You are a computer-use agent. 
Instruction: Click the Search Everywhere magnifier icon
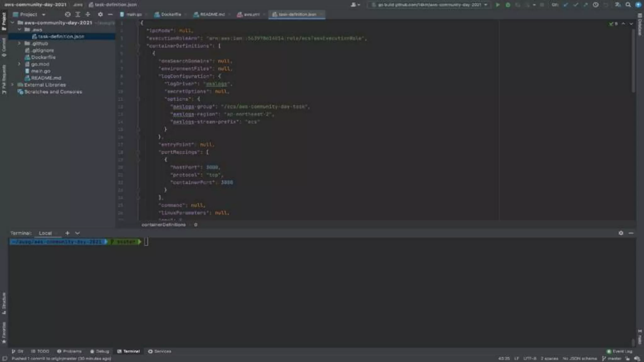coord(628,5)
